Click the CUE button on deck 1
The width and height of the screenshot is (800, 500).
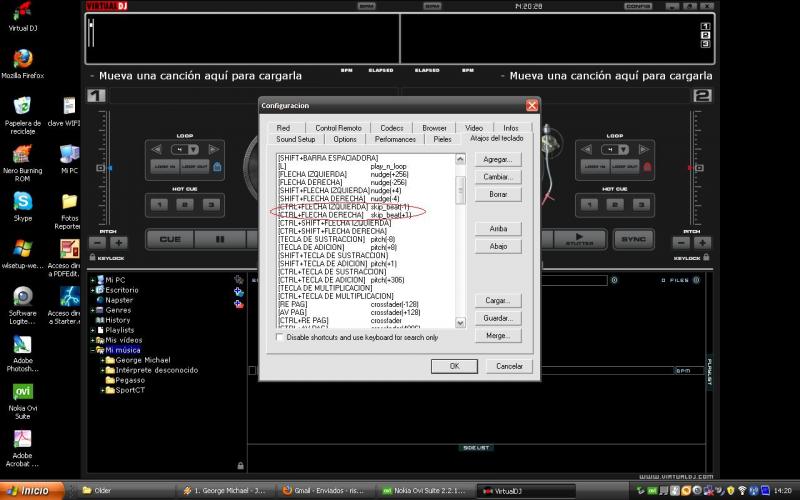pyautogui.click(x=170, y=239)
